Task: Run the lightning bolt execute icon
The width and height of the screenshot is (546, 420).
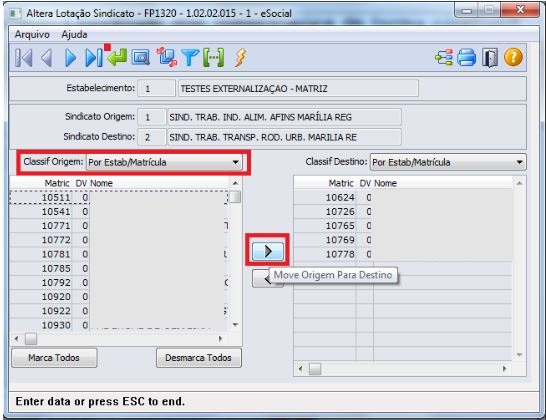Action: coord(240,57)
